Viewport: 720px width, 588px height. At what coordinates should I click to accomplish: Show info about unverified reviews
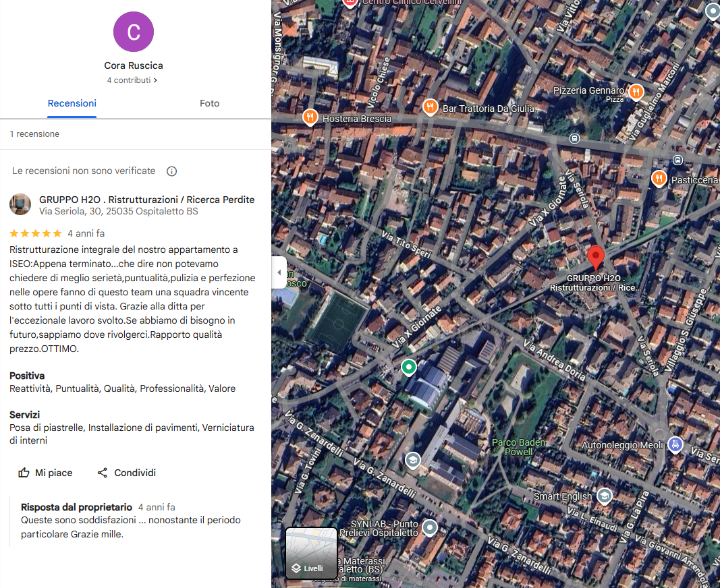pos(172,171)
